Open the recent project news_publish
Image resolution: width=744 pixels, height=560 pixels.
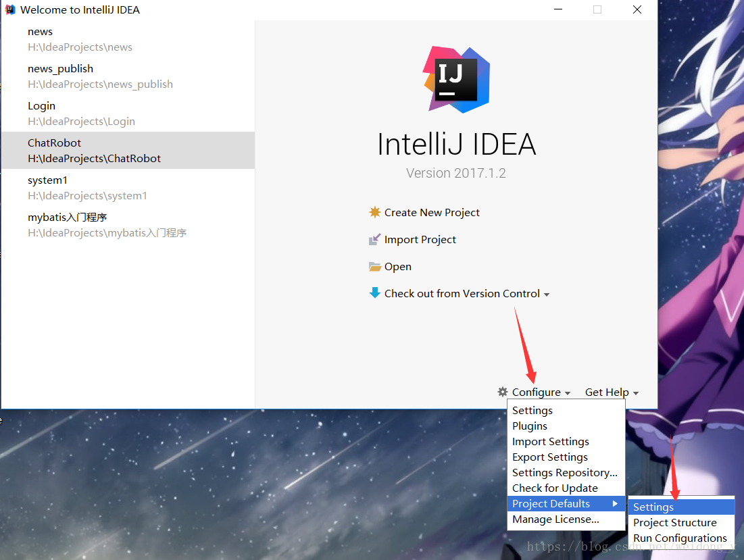click(128, 76)
